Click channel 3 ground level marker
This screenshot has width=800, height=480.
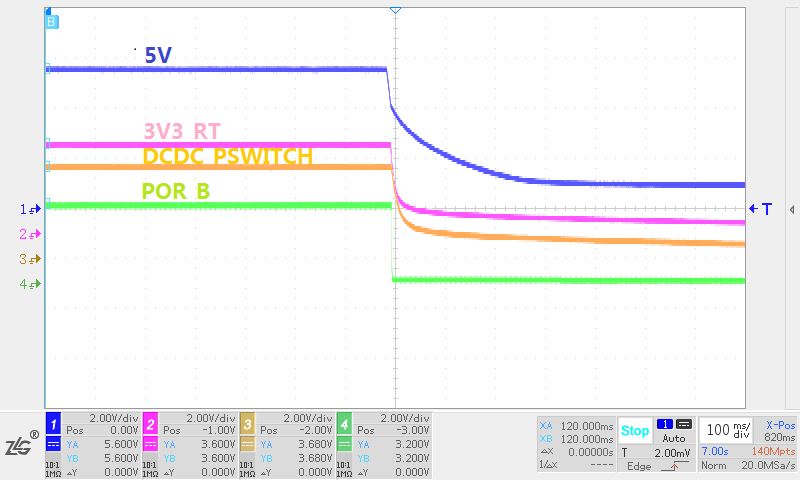(x=30, y=259)
